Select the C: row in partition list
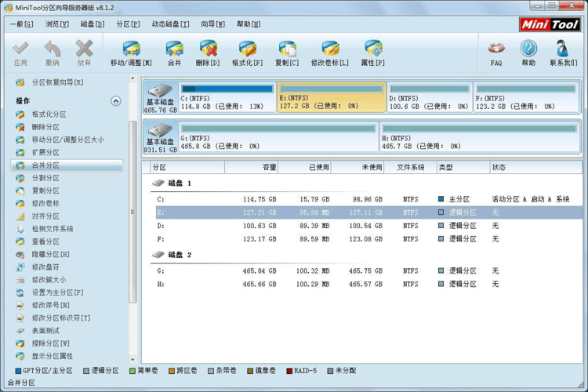This screenshot has width=588, height=392. 369,199
